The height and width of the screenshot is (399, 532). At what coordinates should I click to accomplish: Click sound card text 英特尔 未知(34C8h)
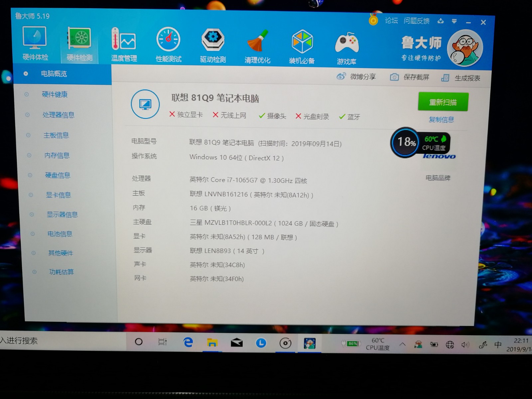[x=217, y=265]
